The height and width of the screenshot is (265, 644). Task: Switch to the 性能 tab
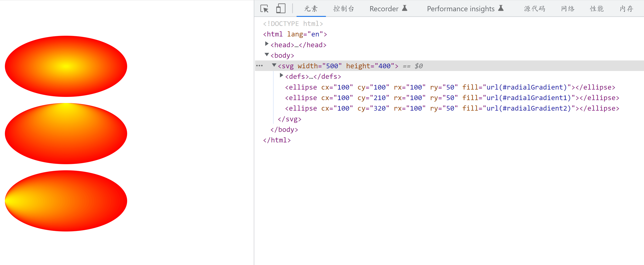tap(597, 9)
